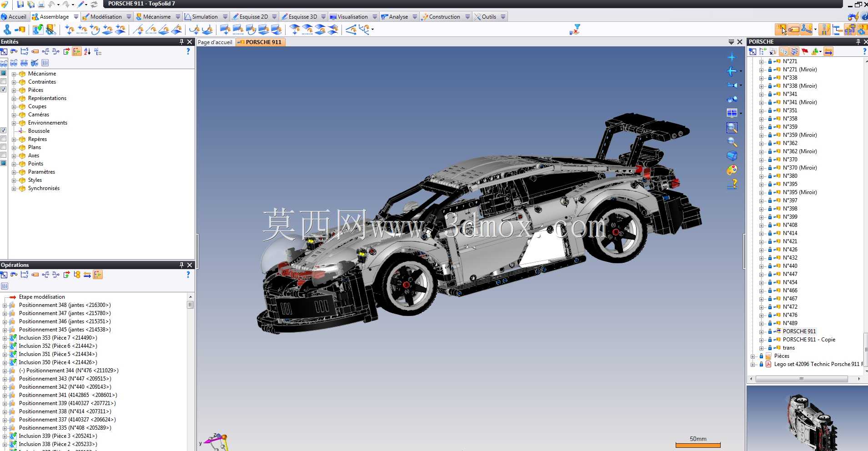Toggle the Pièces visibility checkbox
Screen dimensions: 868x451
[4, 90]
